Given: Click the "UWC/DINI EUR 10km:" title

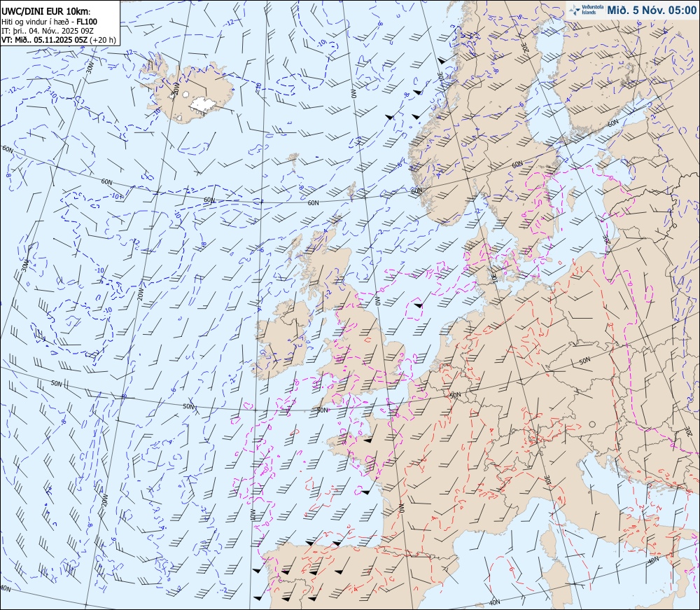Looking at the screenshot, I should click(45, 12).
